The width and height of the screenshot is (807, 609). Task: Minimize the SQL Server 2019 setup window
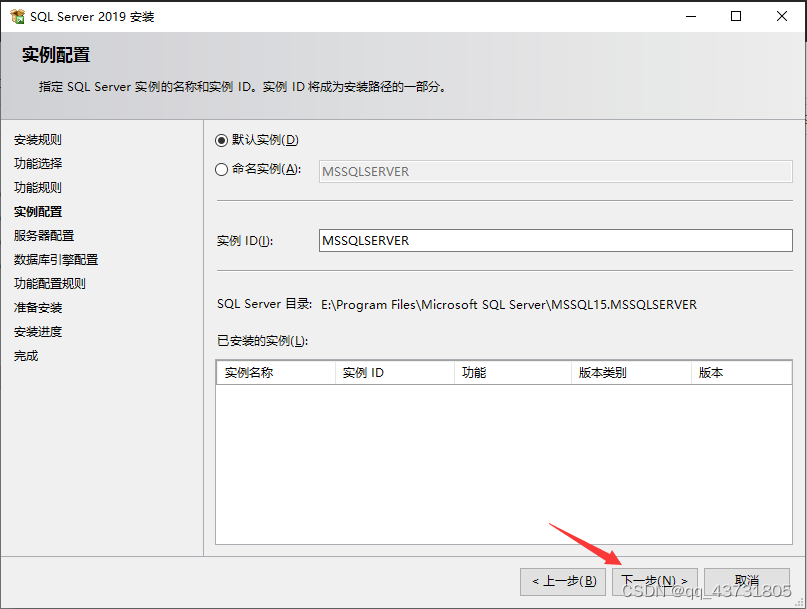691,16
